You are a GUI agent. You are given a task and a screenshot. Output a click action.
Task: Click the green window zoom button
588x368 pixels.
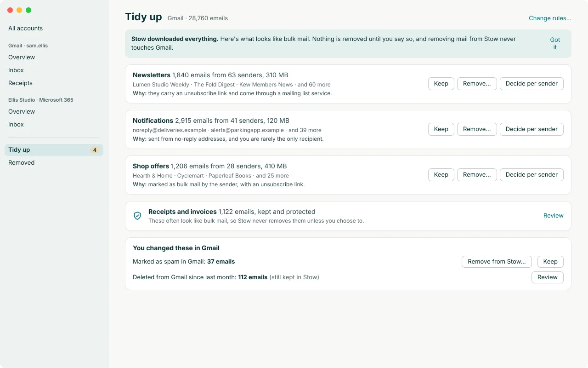pos(28,10)
